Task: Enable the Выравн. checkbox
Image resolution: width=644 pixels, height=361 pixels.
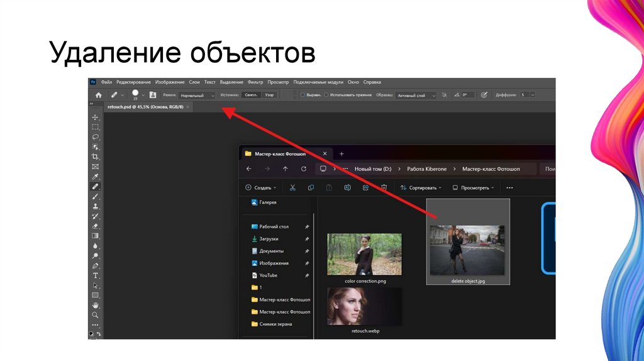Action: [303, 95]
